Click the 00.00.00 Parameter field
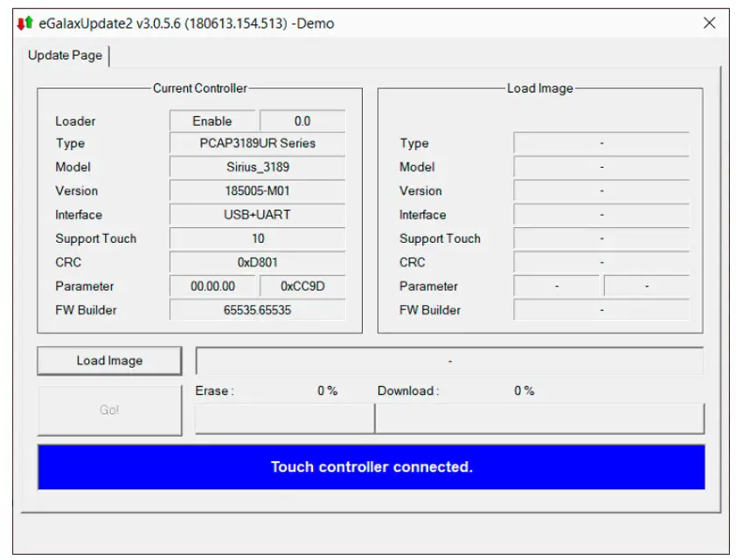The width and height of the screenshot is (736, 560). (215, 286)
